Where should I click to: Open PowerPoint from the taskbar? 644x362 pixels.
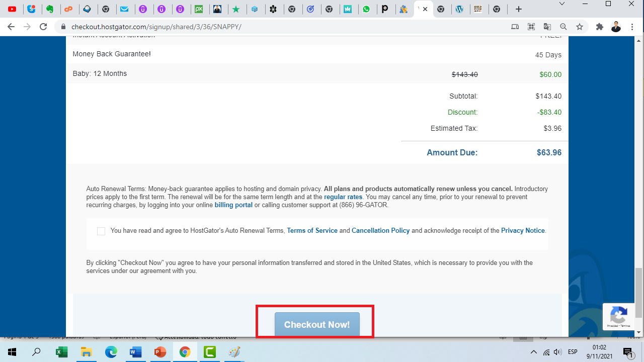coord(160,352)
